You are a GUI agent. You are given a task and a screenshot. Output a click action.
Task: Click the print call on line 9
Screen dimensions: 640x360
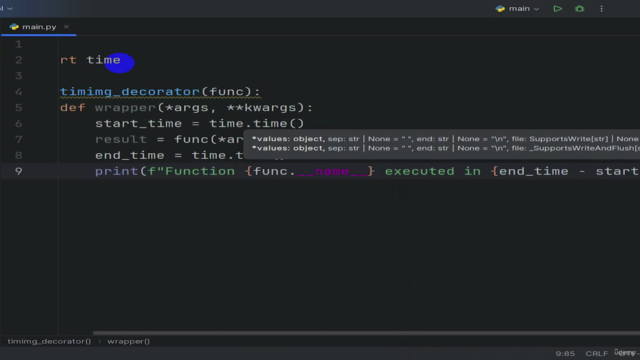tap(117, 171)
